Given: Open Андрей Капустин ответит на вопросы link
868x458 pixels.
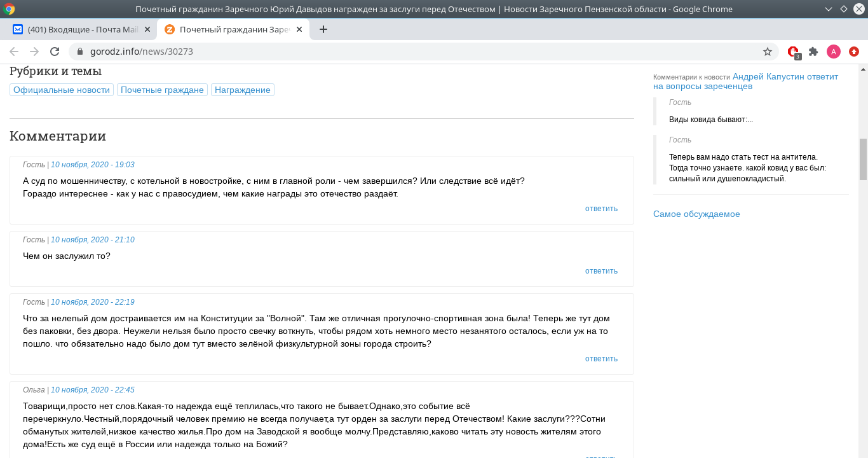Looking at the screenshot, I should pos(745,81).
